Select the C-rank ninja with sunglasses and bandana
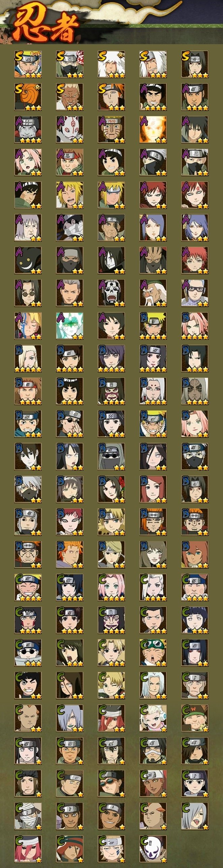The image size is (223, 868). (x=112, y=784)
